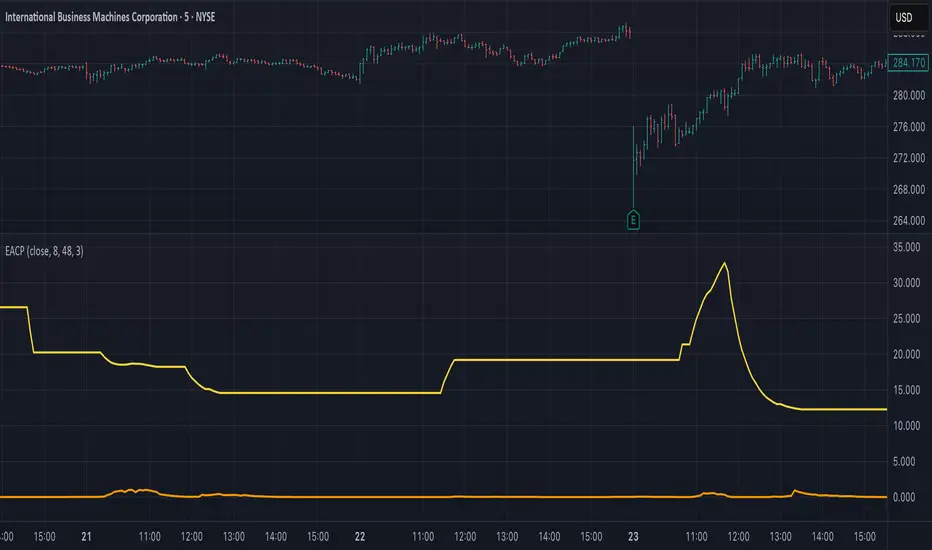Click the 268.000 price axis label

(909, 190)
